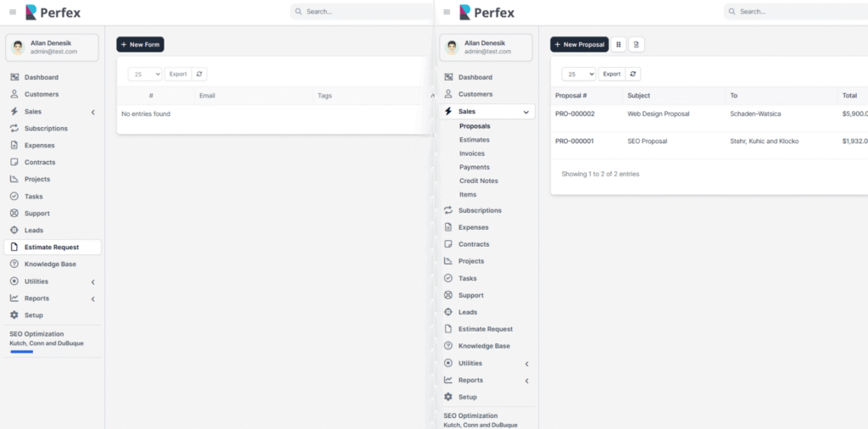868x429 pixels.
Task: Open Allan Denesik profile card on Proposals screen
Action: [x=486, y=47]
